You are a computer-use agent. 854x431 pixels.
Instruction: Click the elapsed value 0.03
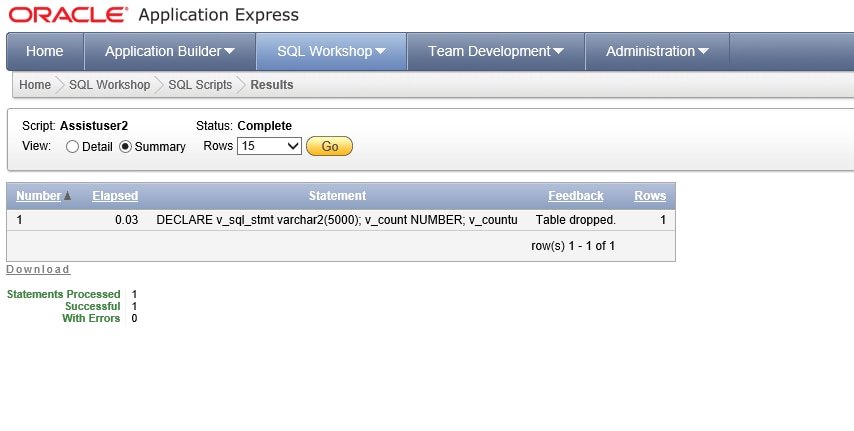coord(126,220)
